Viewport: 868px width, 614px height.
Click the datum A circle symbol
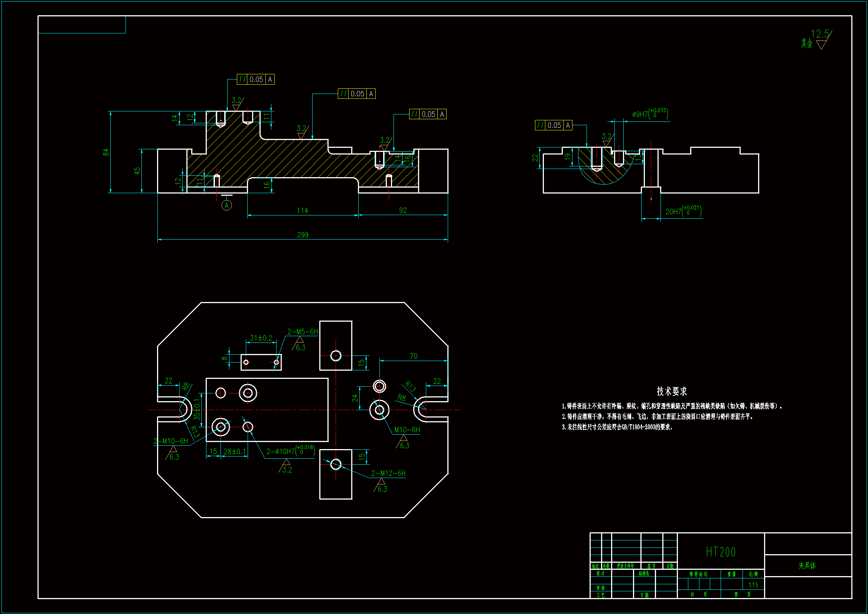point(226,205)
